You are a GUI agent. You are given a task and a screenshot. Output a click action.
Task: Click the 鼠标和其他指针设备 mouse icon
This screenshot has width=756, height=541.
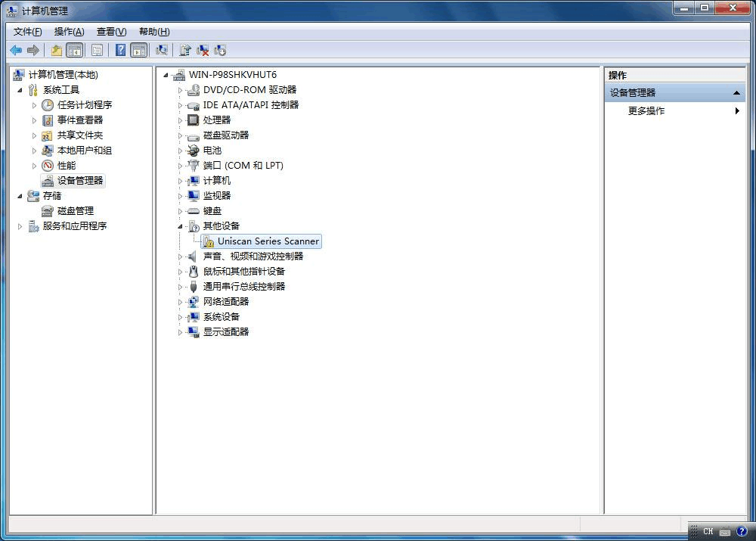(x=194, y=272)
